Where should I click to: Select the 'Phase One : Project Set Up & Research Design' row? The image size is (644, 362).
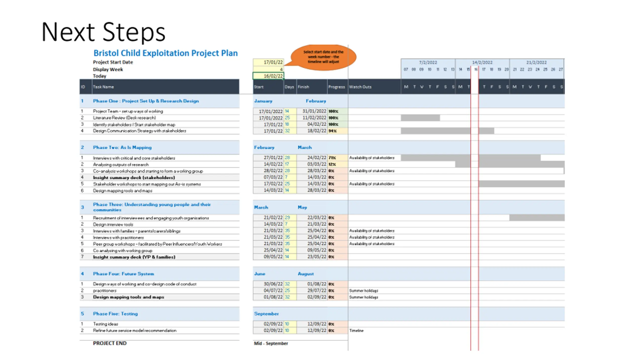coord(159,101)
